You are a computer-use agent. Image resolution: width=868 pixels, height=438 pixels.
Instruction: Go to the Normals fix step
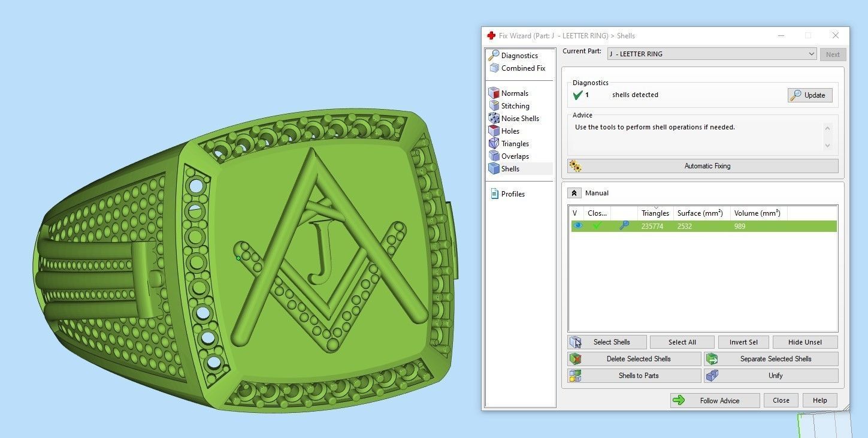click(515, 93)
